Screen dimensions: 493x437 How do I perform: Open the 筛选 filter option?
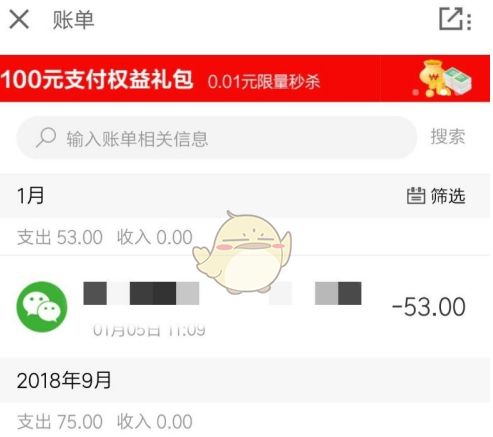[448, 196]
